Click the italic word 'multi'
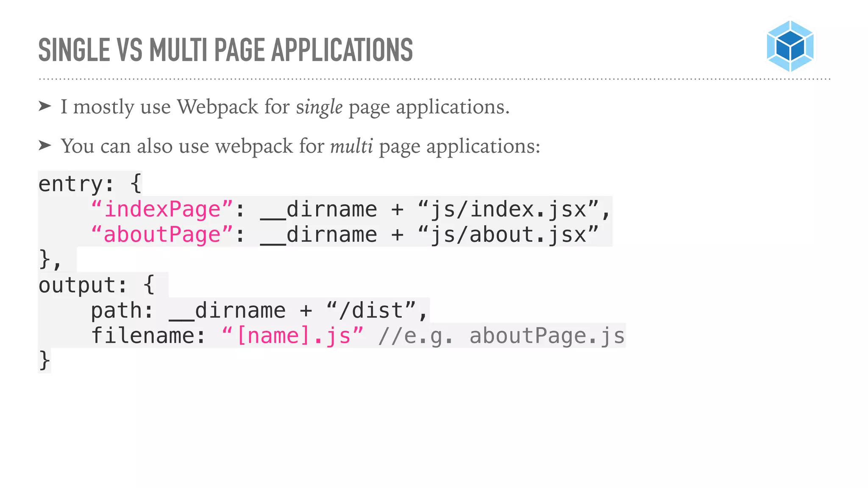The height and width of the screenshot is (488, 868). (x=351, y=146)
